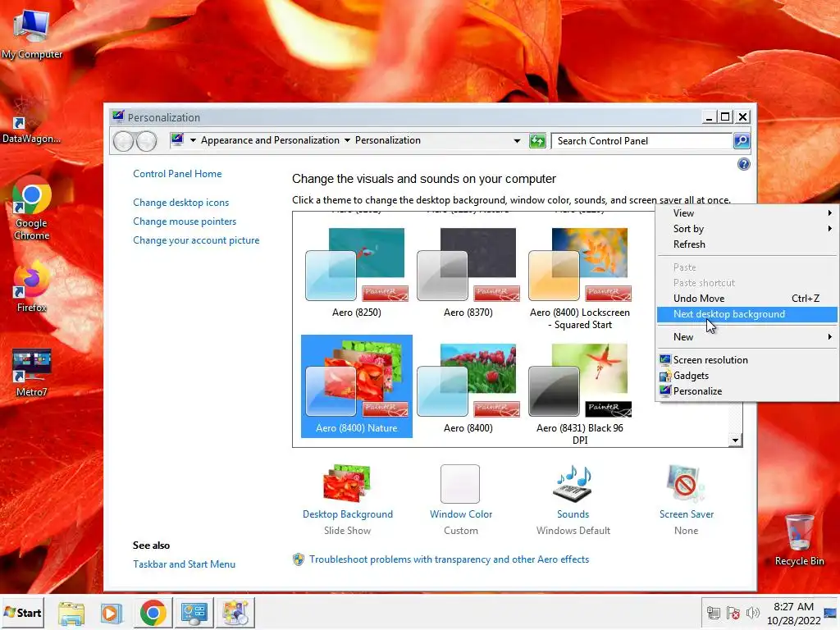Image resolution: width=840 pixels, height=630 pixels.
Task: Expand dropdown after Appearance and Personalization
Action: point(347,140)
